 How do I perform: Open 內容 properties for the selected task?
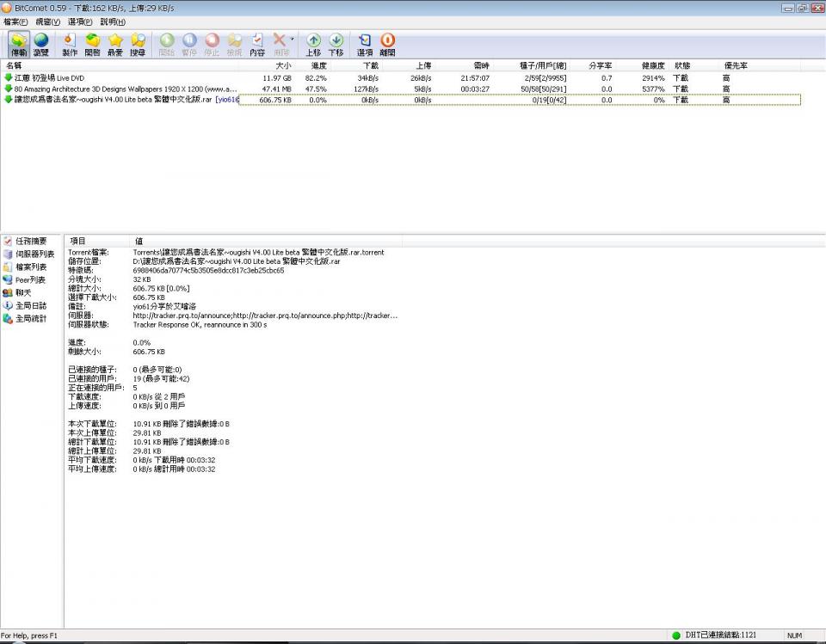[x=257, y=44]
